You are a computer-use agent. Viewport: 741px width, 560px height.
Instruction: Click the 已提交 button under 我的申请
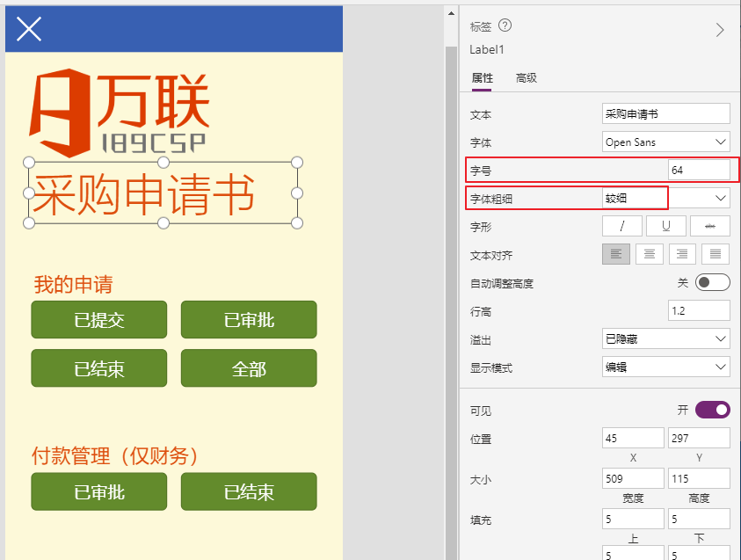pos(99,320)
